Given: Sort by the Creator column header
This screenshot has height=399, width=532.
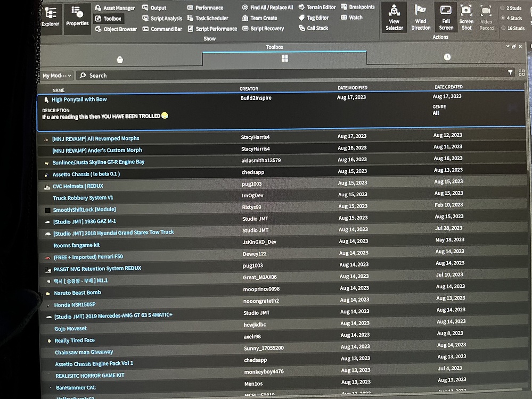Looking at the screenshot, I should coord(249,89).
